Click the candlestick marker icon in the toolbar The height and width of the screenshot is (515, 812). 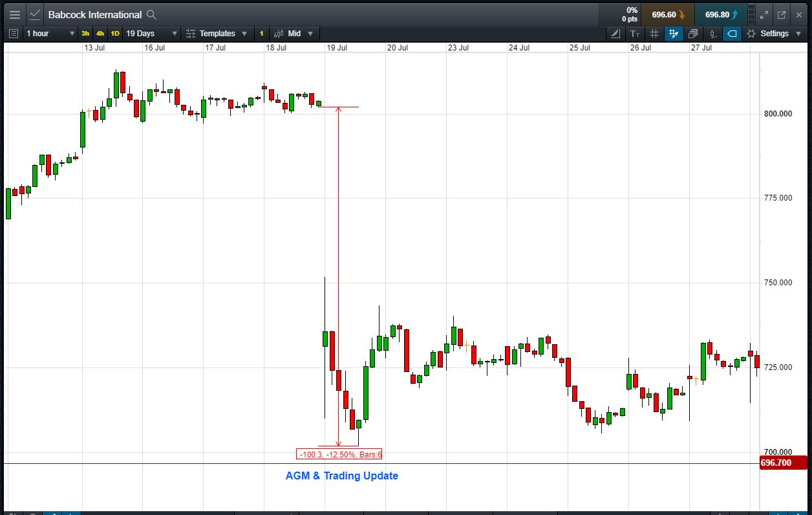click(x=712, y=34)
